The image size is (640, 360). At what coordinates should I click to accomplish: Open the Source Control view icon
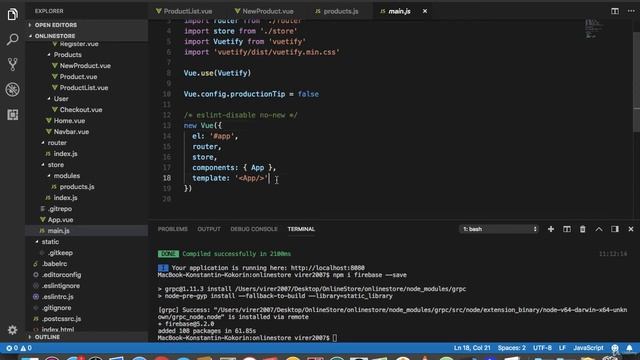[x=12, y=64]
